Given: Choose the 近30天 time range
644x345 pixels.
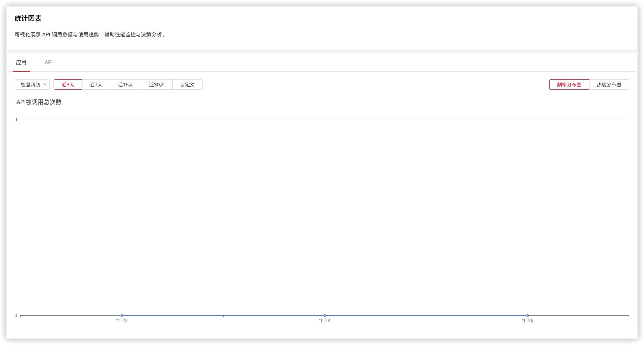Looking at the screenshot, I should pyautogui.click(x=157, y=84).
